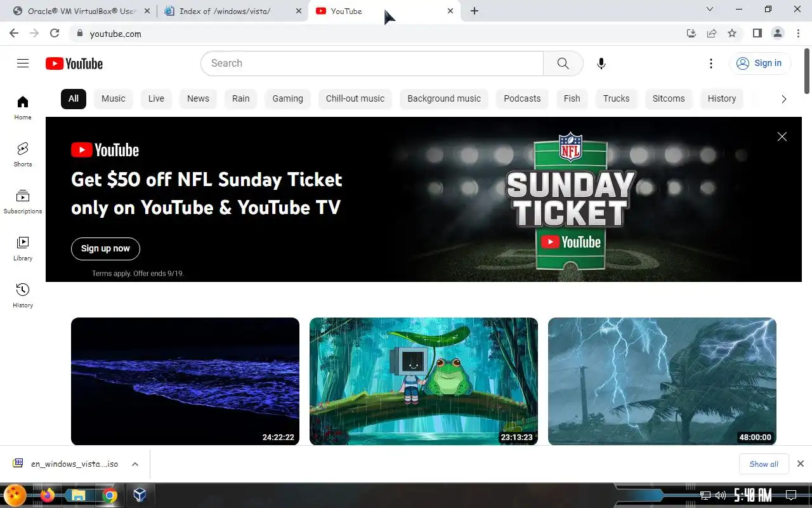The height and width of the screenshot is (508, 812).
Task: Switch to the Index of /windows/vista/ tab
Action: [233, 11]
